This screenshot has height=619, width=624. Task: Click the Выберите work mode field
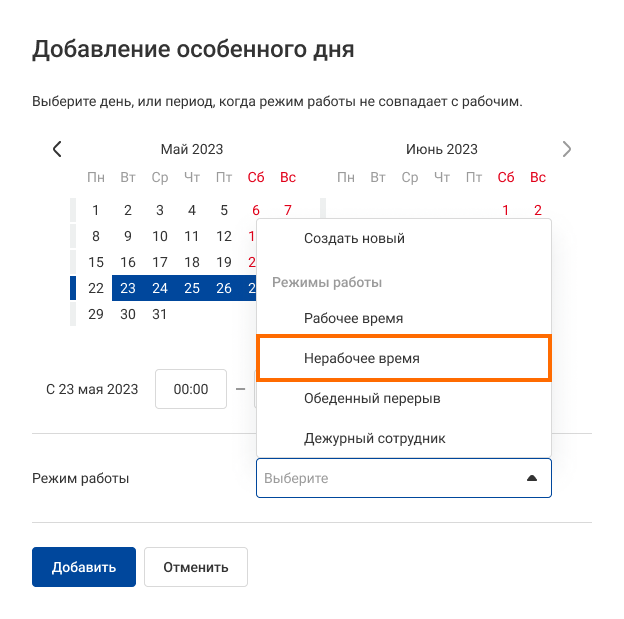click(x=390, y=478)
